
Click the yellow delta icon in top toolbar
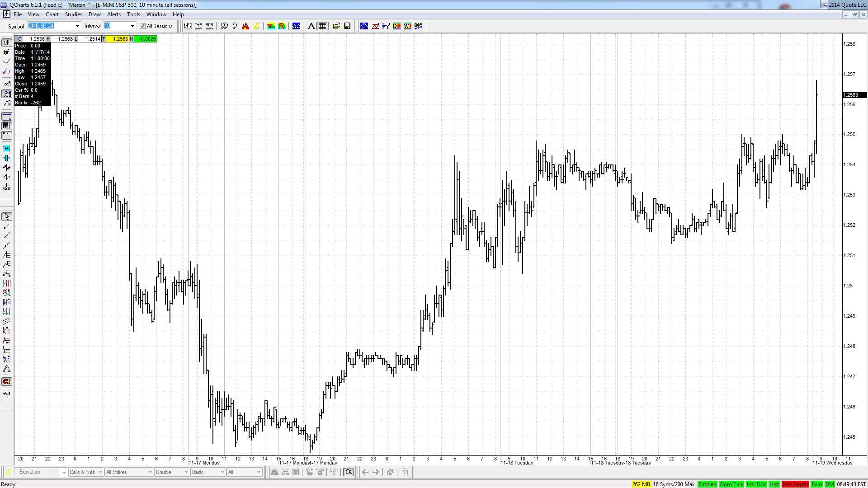coord(256,26)
